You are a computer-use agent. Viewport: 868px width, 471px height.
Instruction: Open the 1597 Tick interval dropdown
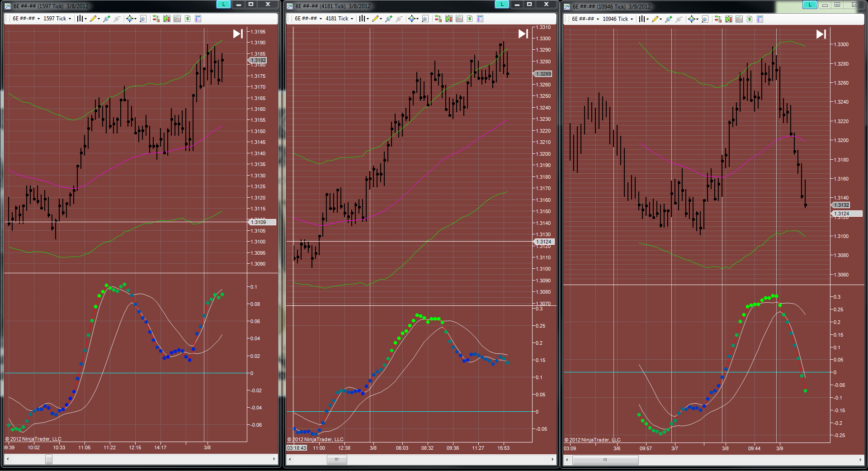[57, 19]
